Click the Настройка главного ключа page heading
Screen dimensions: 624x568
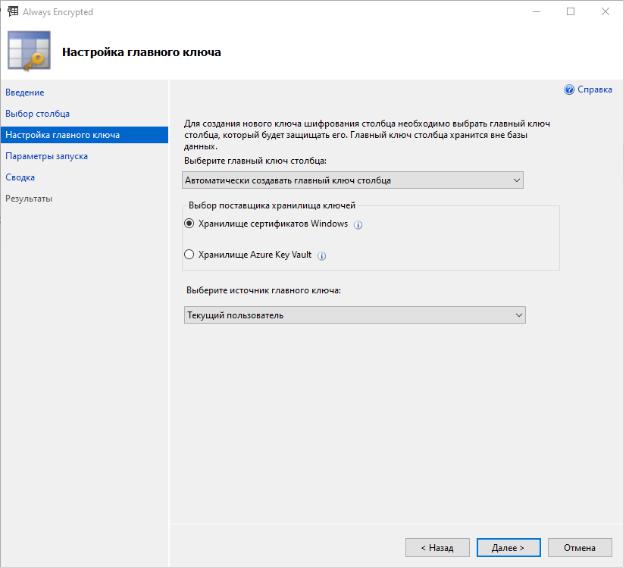coord(142,52)
